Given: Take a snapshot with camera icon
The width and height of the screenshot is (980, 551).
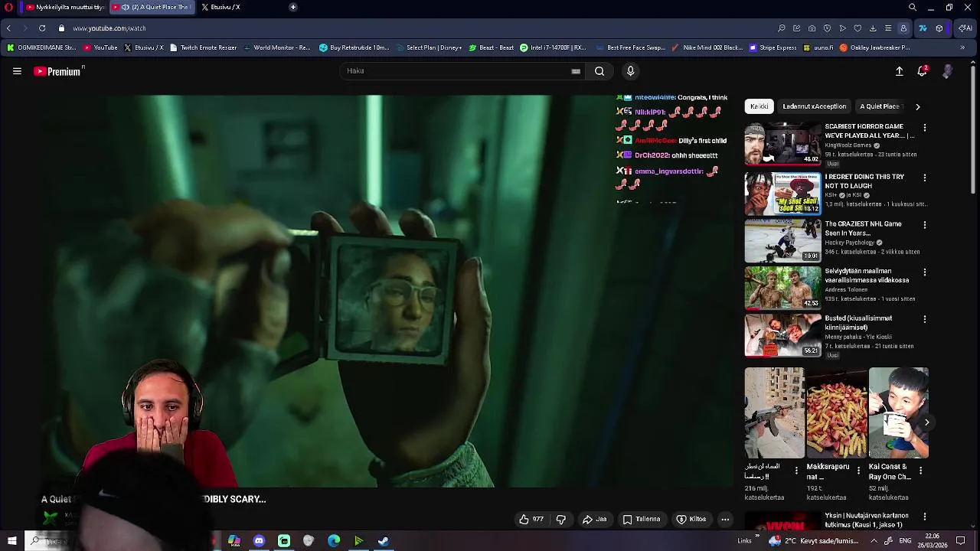Looking at the screenshot, I should point(812,28).
